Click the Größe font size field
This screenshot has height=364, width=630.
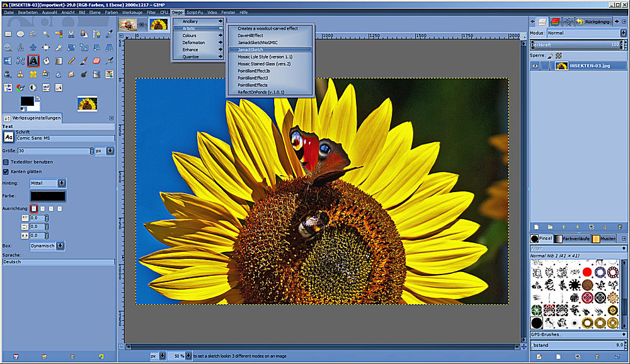[54, 151]
